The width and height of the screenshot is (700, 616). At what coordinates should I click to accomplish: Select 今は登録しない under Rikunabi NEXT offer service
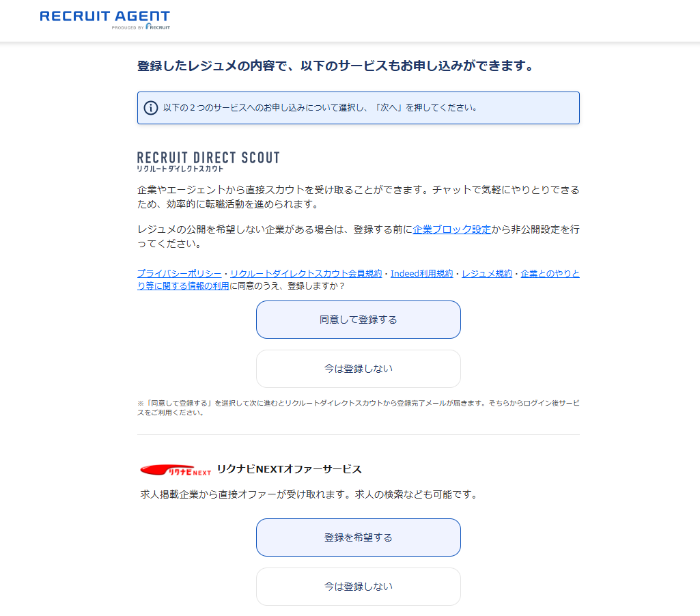pyautogui.click(x=358, y=587)
